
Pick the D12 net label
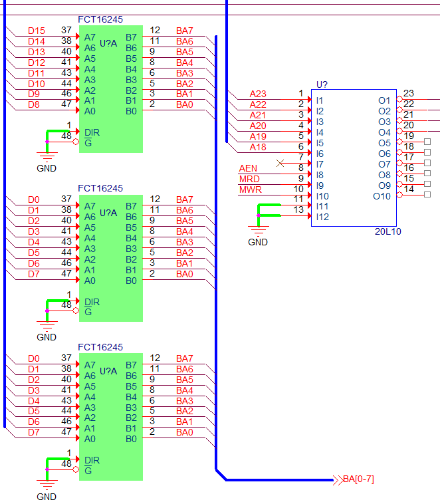pyautogui.click(x=37, y=63)
